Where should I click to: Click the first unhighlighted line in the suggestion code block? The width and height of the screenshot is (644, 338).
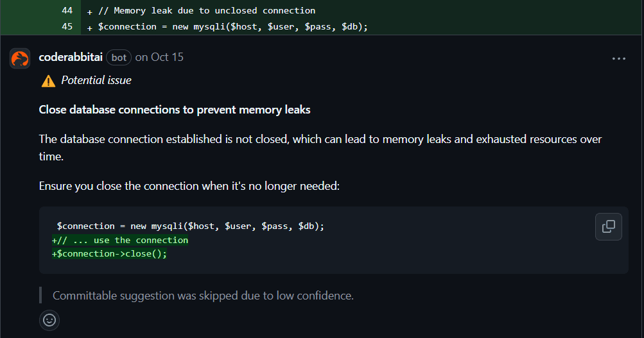(191, 226)
